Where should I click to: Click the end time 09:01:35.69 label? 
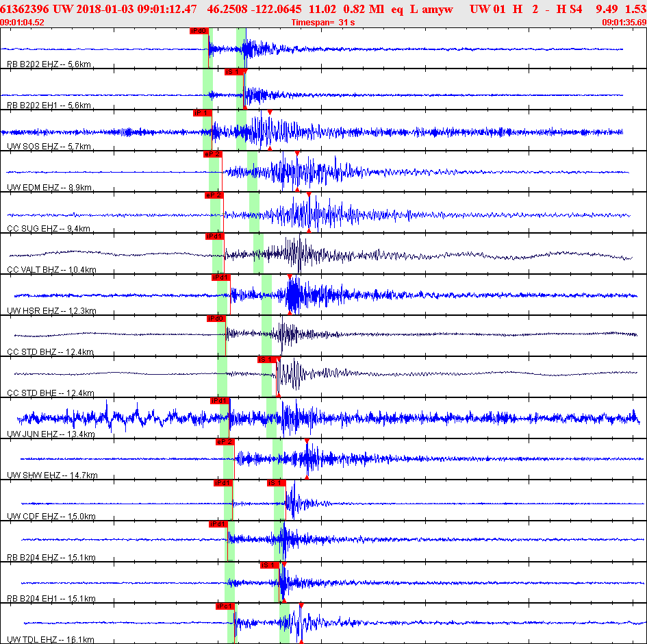point(624,23)
